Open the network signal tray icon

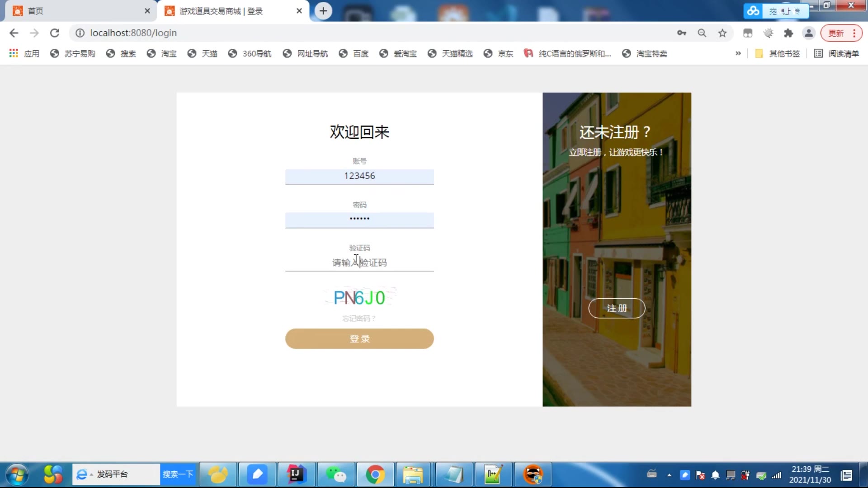pos(777,475)
